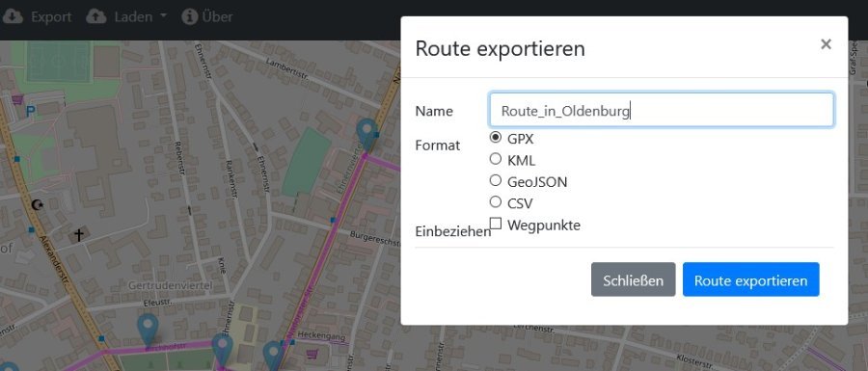Choose KML as export format
This screenshot has height=371, width=868.
click(x=496, y=159)
